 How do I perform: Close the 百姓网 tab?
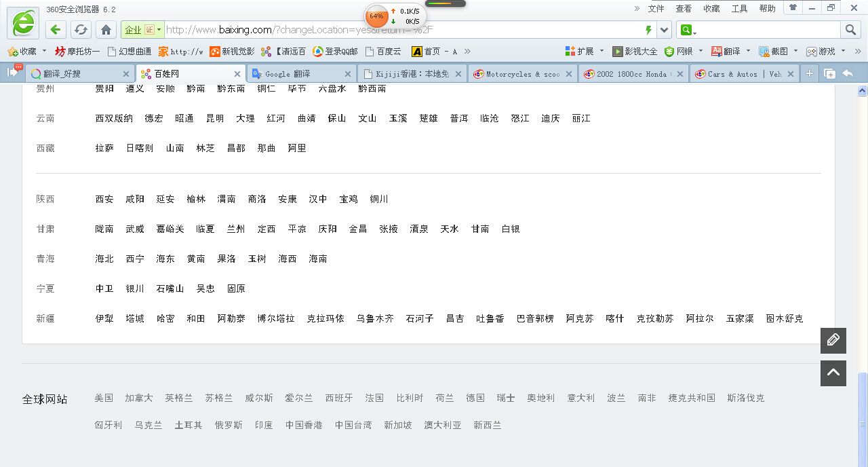(x=237, y=74)
